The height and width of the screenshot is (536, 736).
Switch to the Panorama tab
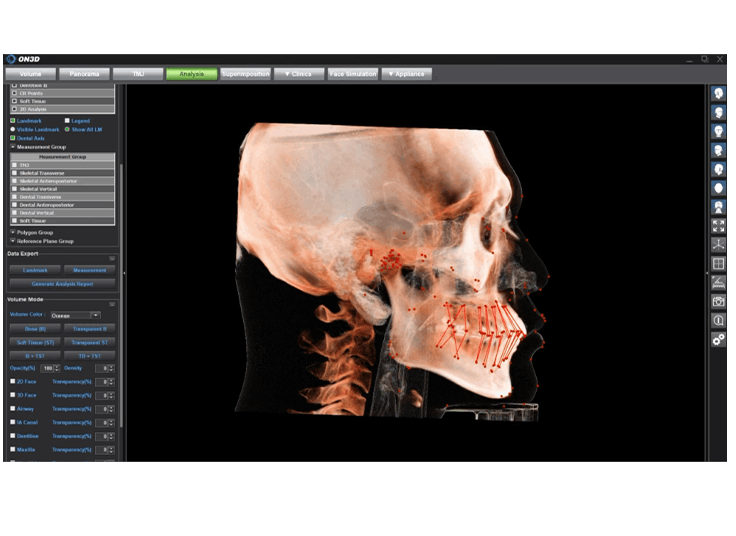pos(84,74)
